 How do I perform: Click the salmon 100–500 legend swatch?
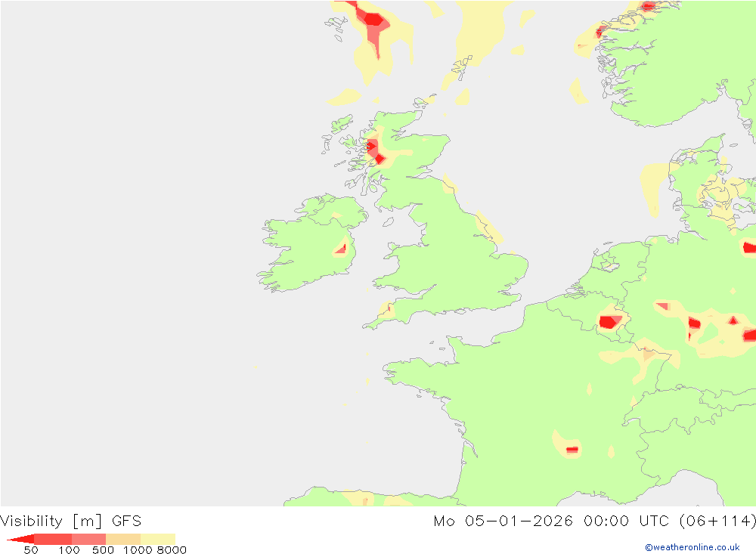click(x=88, y=539)
